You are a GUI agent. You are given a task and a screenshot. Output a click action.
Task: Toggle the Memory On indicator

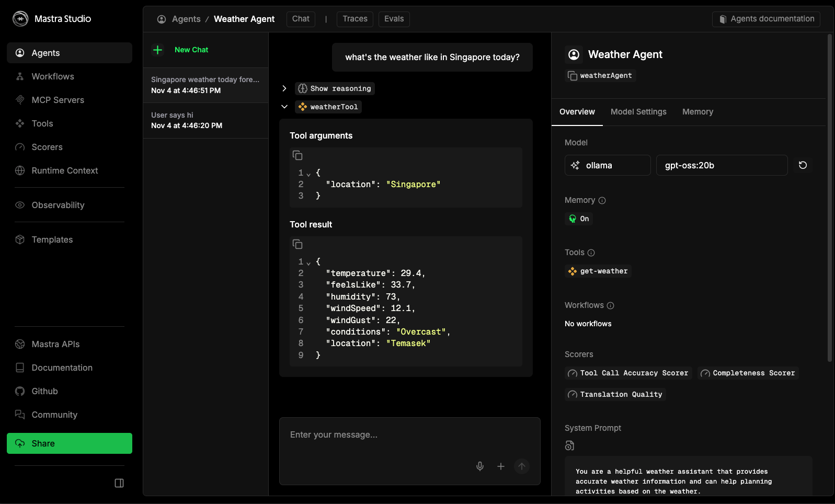coord(579,219)
